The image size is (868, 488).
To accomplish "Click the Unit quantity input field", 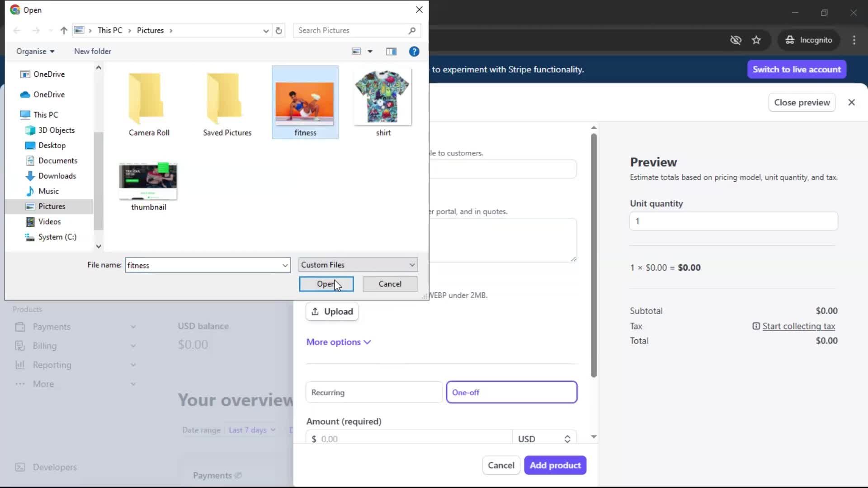I will pyautogui.click(x=733, y=221).
